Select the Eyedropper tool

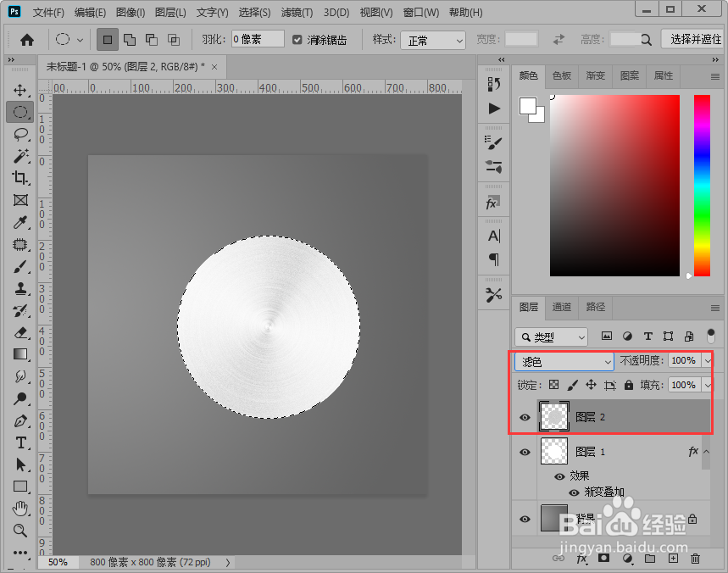point(20,222)
